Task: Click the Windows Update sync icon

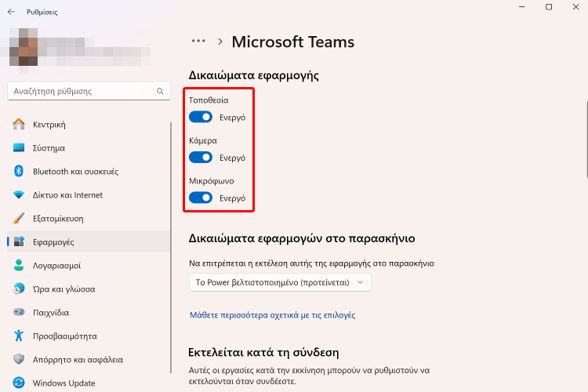Action: [19, 383]
